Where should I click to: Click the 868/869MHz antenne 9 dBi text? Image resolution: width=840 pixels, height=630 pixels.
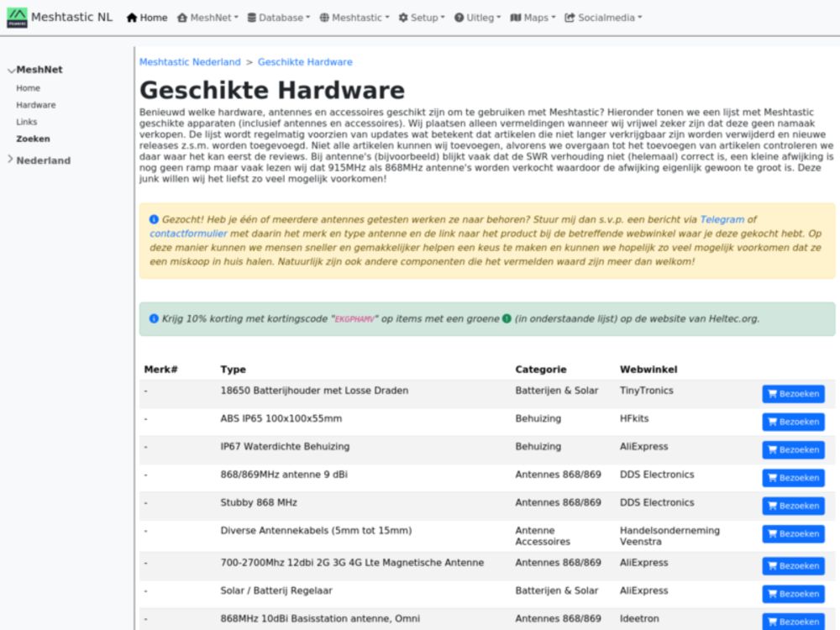pos(283,474)
